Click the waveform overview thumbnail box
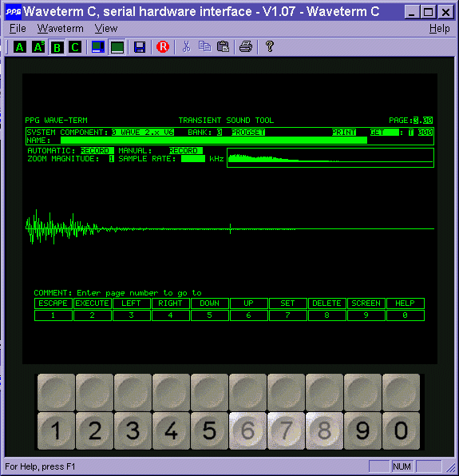459x476 pixels. (330, 157)
